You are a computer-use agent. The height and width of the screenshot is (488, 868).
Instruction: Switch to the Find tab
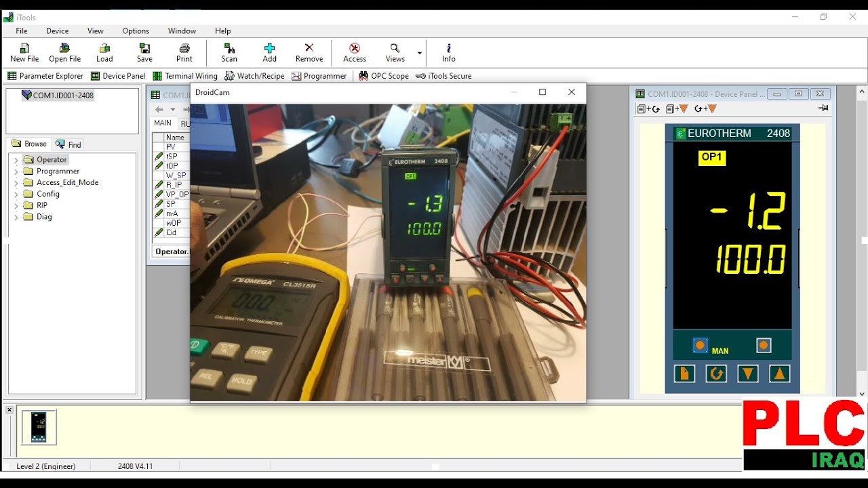pyautogui.click(x=68, y=144)
